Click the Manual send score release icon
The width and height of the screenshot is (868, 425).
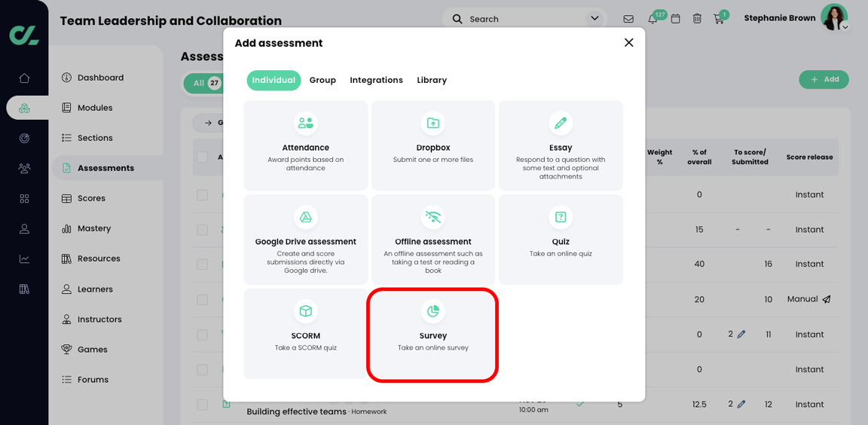826,299
